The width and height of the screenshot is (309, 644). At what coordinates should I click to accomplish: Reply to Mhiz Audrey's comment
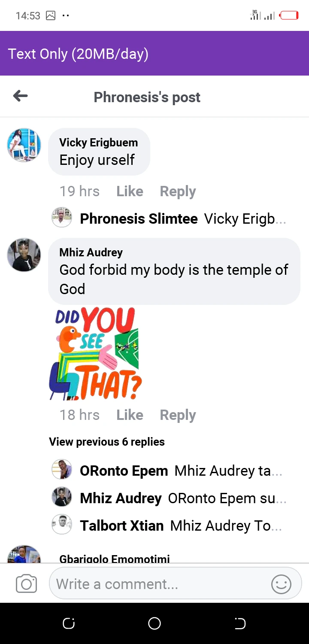click(178, 415)
